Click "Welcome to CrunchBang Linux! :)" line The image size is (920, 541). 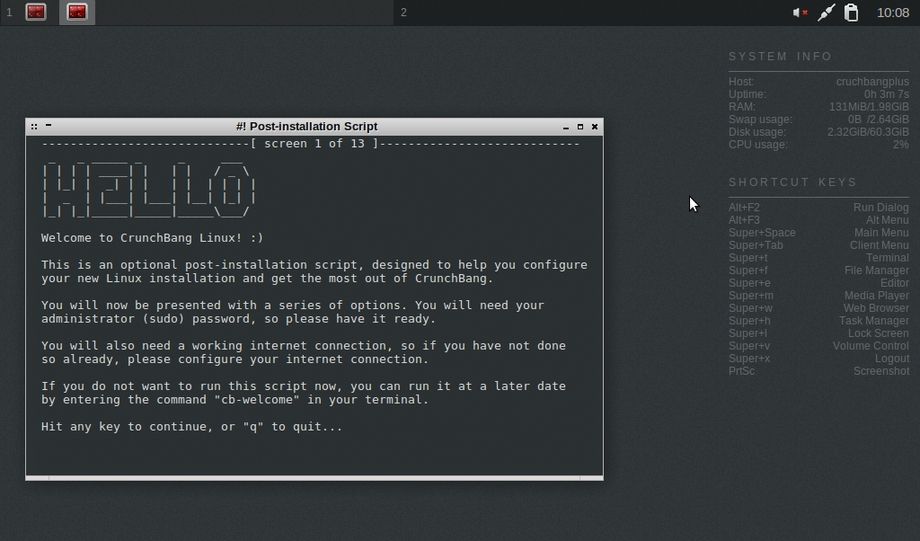click(x=153, y=238)
